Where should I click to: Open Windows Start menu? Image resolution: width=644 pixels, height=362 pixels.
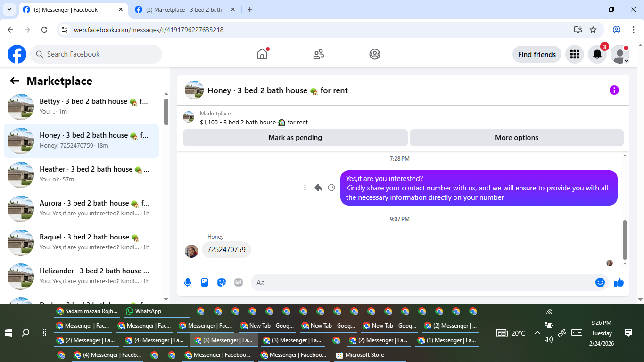click(x=8, y=333)
